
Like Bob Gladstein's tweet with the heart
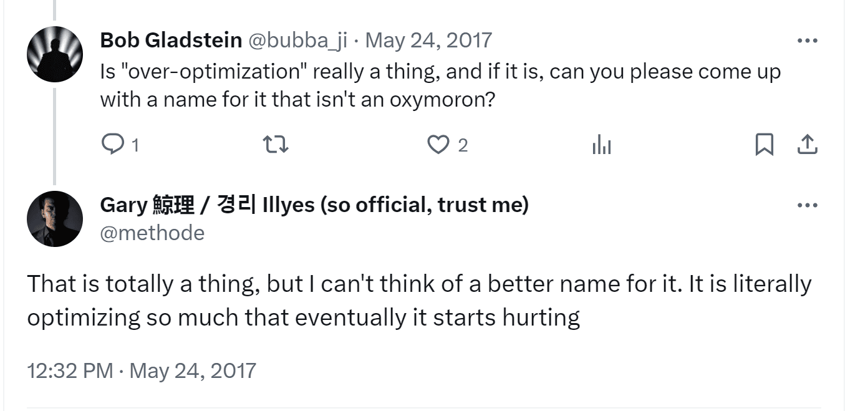click(438, 145)
